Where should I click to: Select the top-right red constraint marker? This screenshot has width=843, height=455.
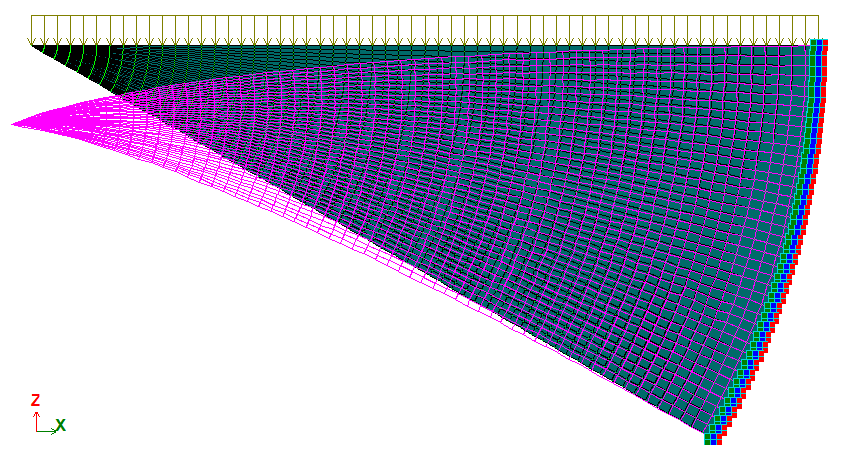pyautogui.click(x=826, y=44)
